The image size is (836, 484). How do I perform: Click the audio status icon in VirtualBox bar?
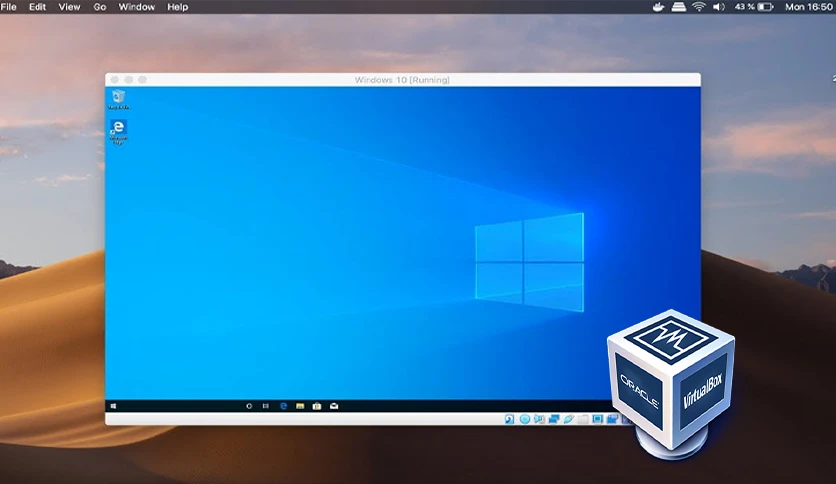539,420
